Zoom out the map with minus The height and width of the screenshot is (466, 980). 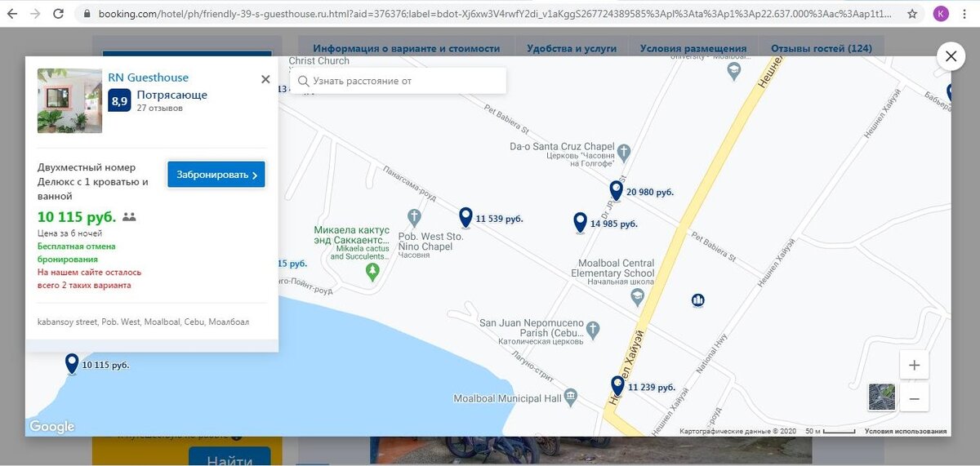pyautogui.click(x=914, y=398)
